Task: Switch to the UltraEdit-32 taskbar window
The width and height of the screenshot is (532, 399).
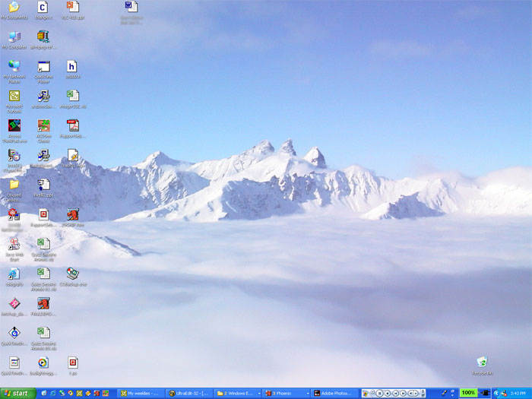Action: (x=188, y=393)
